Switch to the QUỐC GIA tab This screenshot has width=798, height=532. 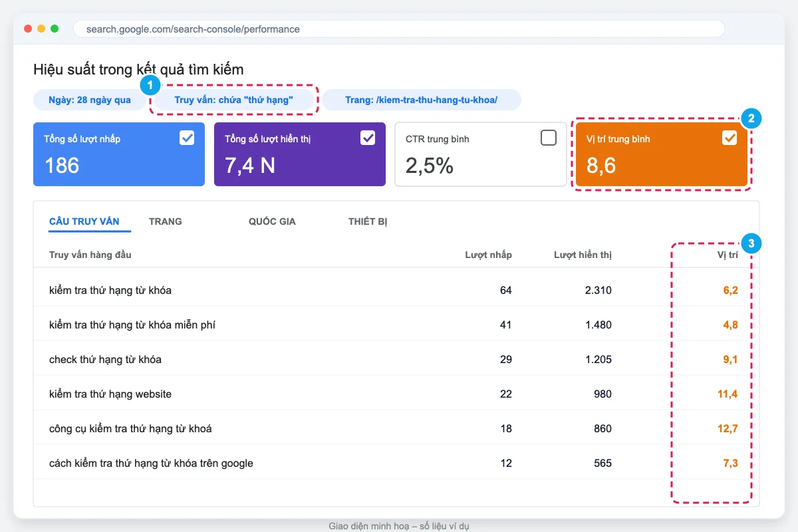(x=272, y=221)
